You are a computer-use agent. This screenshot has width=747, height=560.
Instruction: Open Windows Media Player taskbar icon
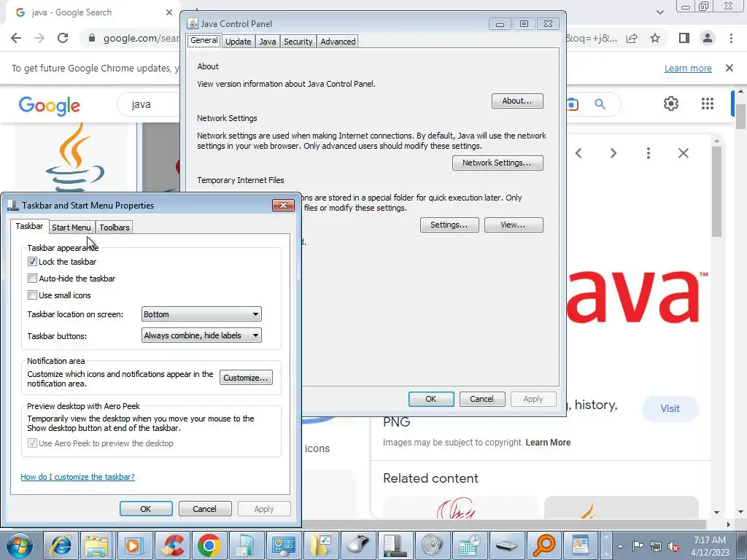pos(134,545)
